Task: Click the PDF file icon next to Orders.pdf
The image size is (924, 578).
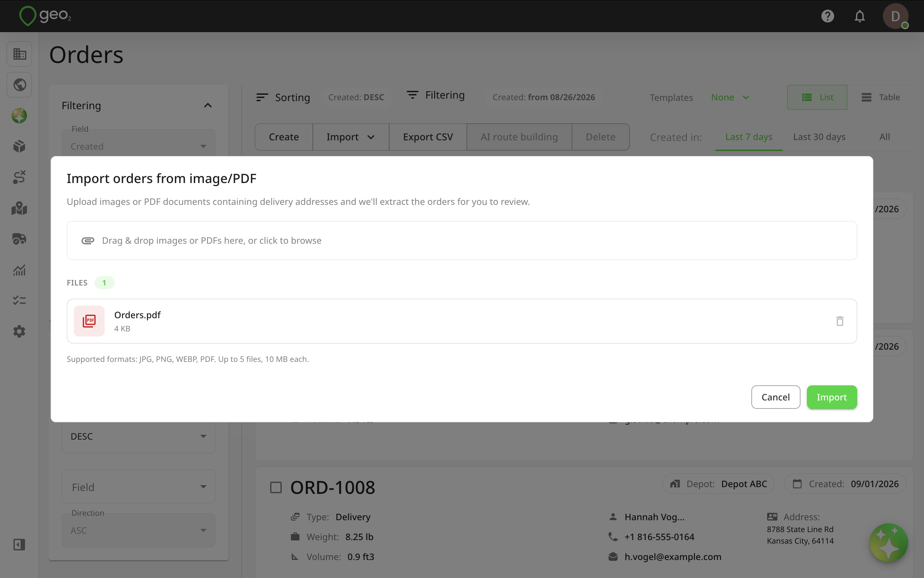Action: pyautogui.click(x=89, y=321)
